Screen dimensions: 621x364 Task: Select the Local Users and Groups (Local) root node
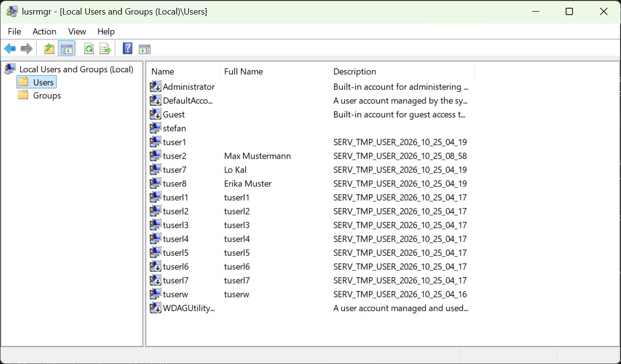pyautogui.click(x=76, y=69)
